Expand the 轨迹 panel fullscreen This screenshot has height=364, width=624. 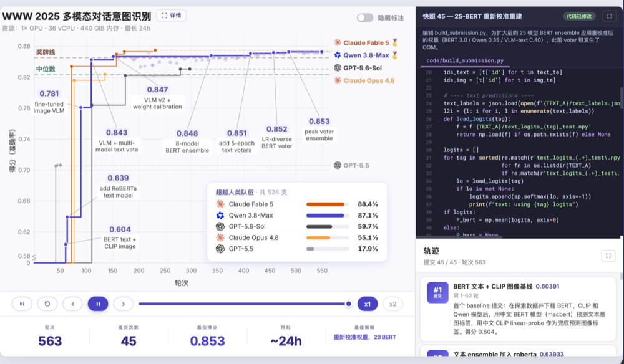pyautogui.click(x=608, y=256)
